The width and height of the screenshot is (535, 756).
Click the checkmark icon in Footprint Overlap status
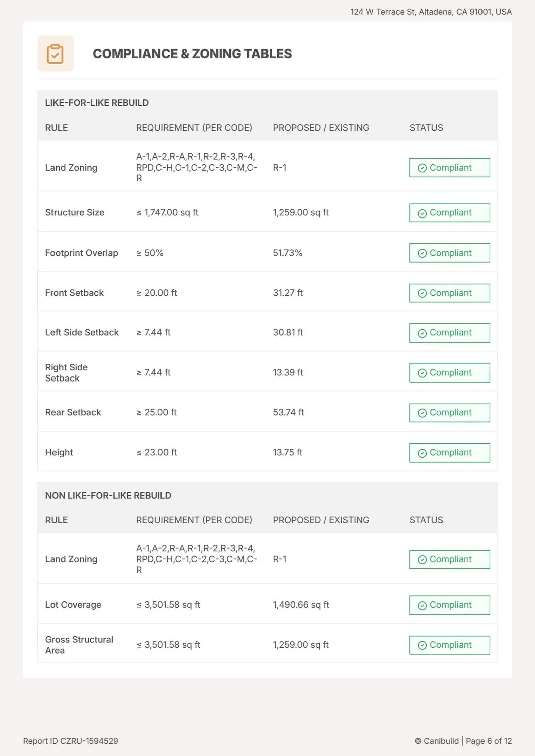tap(422, 253)
